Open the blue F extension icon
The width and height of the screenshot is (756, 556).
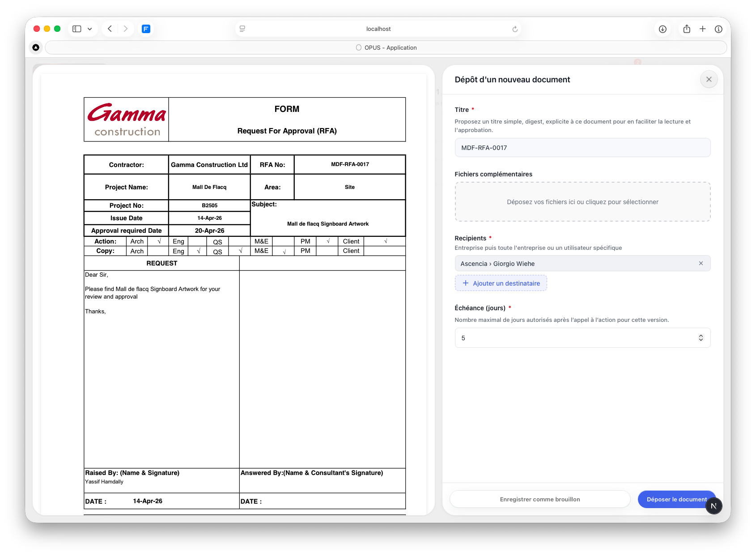146,29
